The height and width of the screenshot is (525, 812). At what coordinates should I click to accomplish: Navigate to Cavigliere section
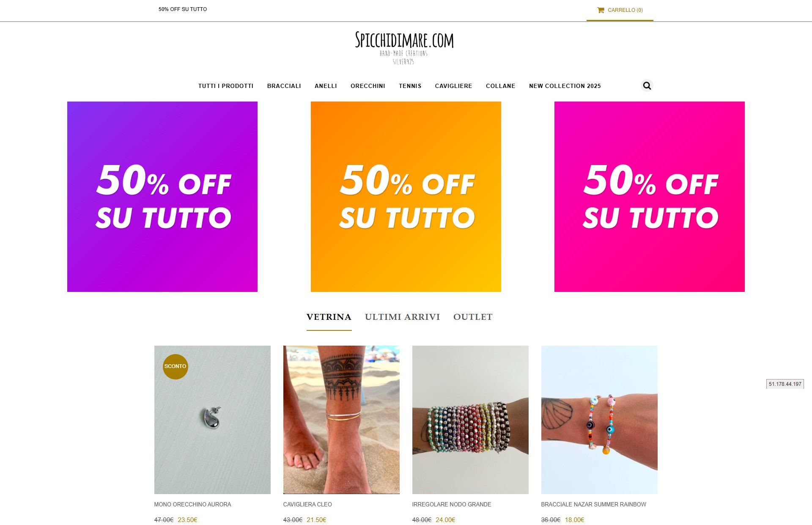453,86
